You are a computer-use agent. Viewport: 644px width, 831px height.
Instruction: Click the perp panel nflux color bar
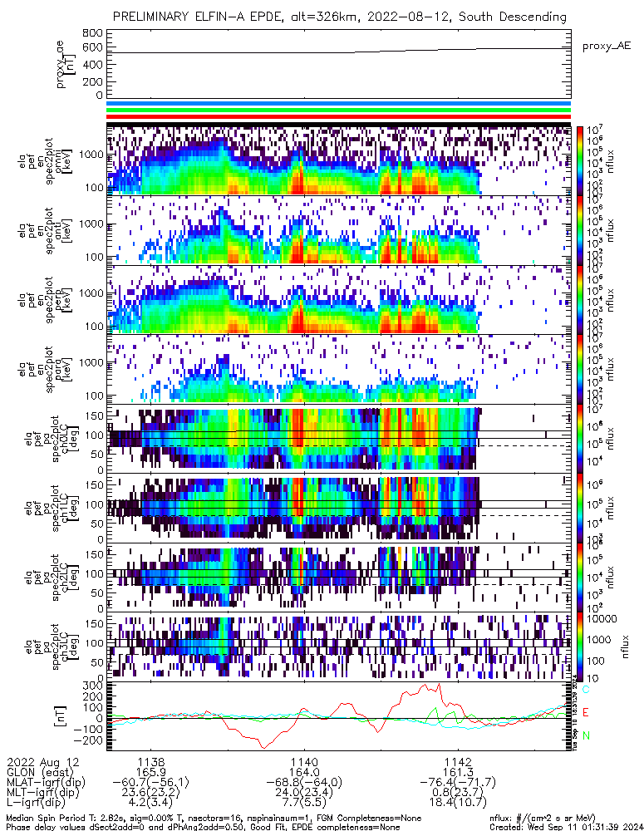pos(580,299)
